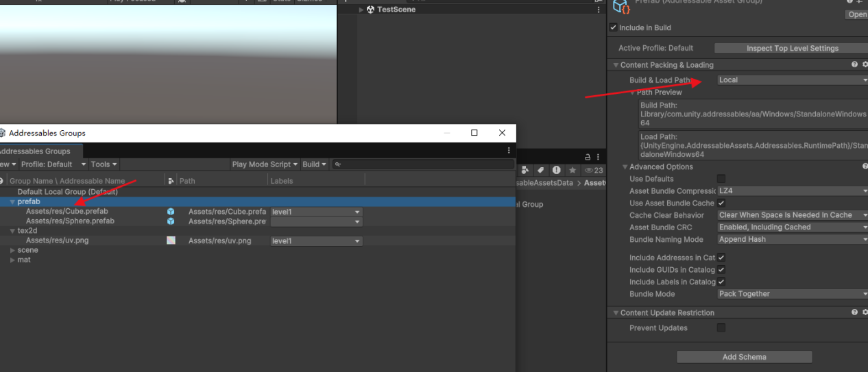
Task: Click the Inspect Top Level Settings button
Action: tap(792, 49)
